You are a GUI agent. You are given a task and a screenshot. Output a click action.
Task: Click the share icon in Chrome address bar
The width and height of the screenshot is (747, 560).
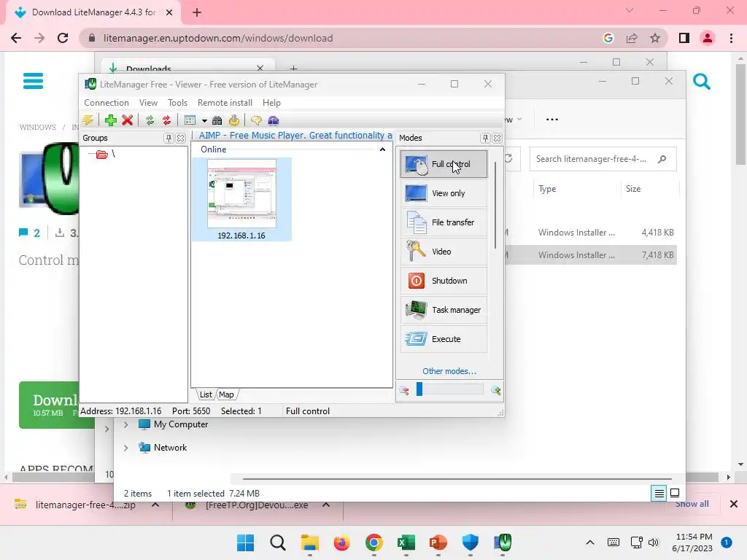[x=632, y=38]
